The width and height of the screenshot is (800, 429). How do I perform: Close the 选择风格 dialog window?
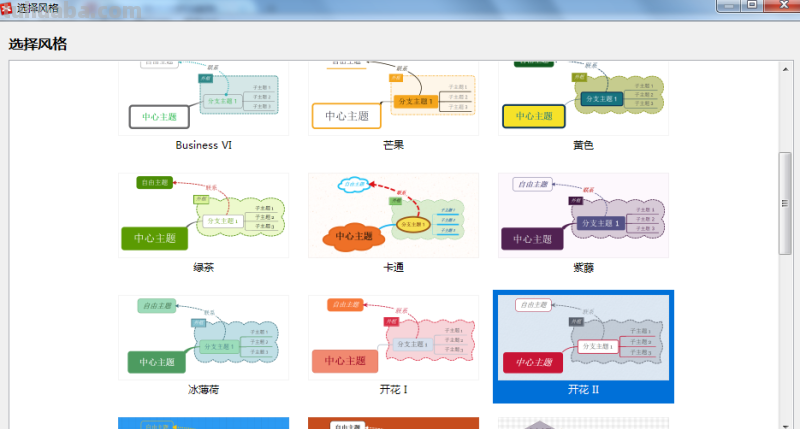pyautogui.click(x=784, y=5)
